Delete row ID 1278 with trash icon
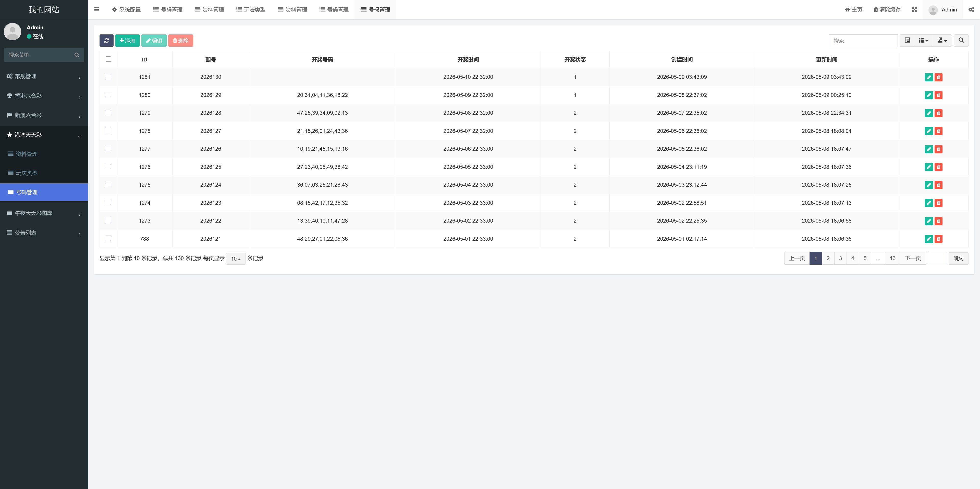Viewport: 980px width, 489px height. [939, 131]
